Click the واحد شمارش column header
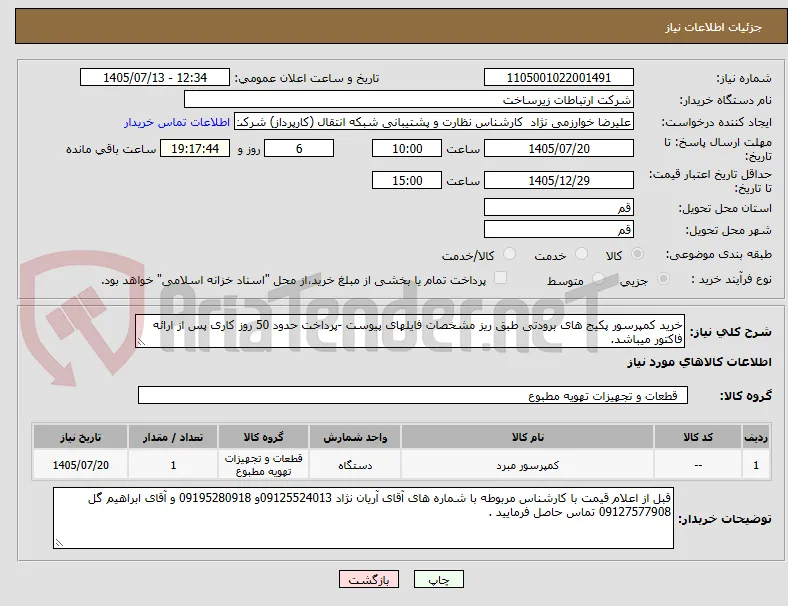 [355, 437]
